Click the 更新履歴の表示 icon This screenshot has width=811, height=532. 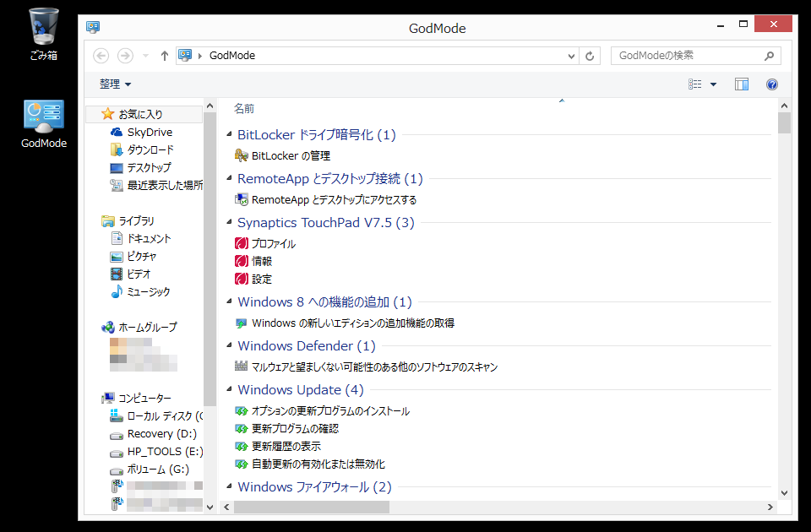click(x=241, y=446)
